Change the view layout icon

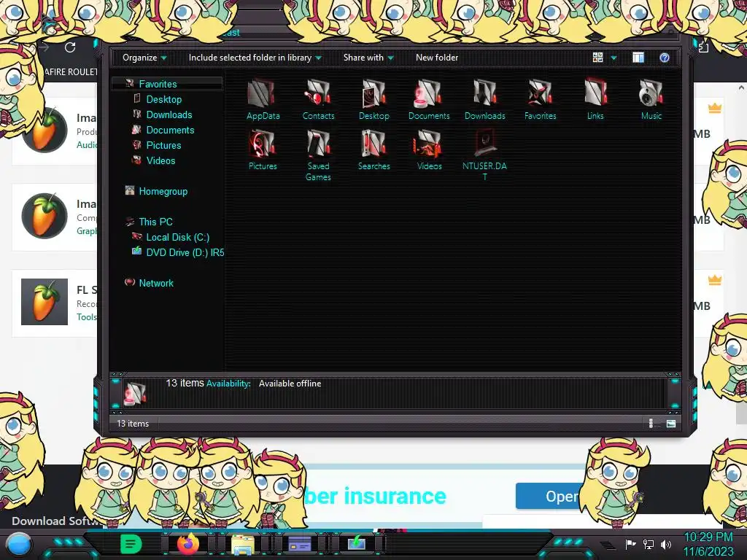pos(598,58)
